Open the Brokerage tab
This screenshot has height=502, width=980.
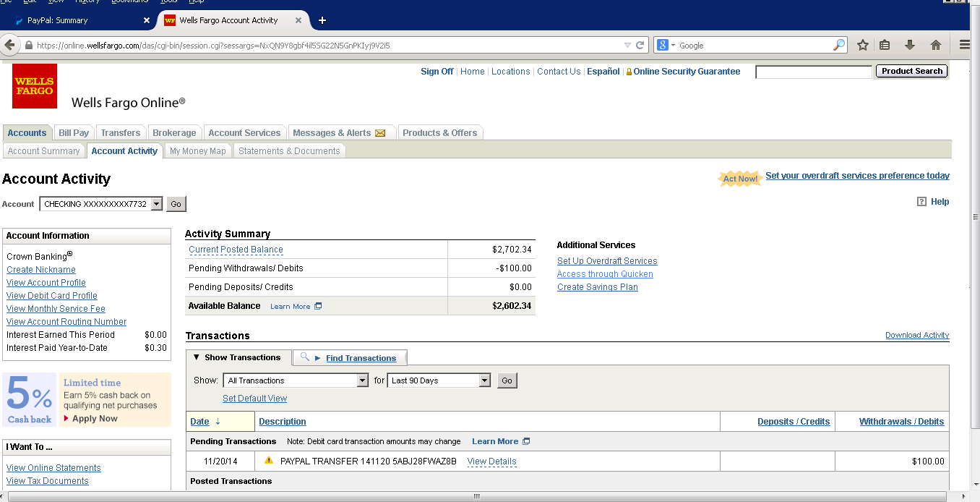pos(174,133)
